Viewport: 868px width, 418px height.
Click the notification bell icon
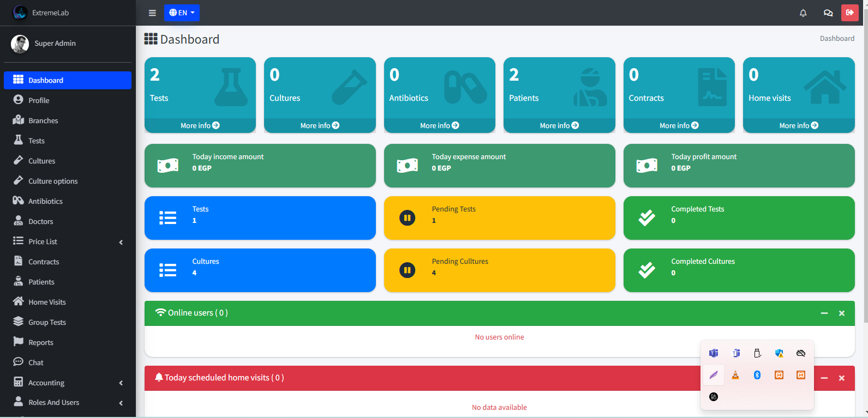803,13
